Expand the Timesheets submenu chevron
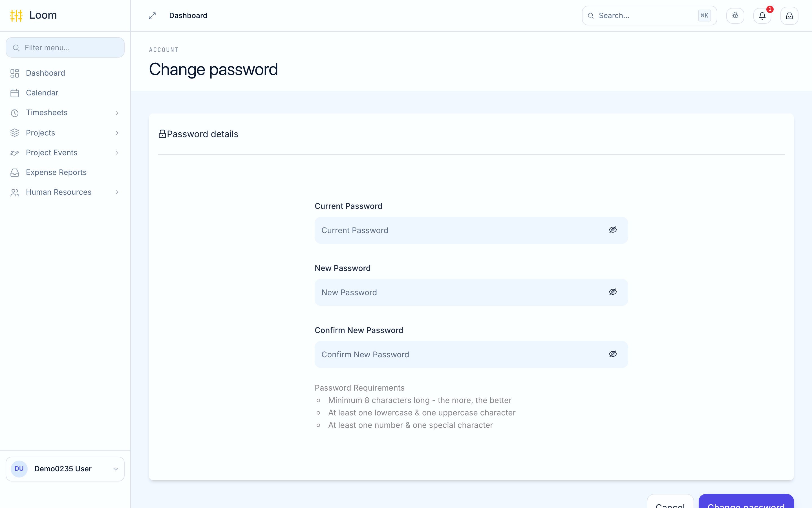Screen dimensions: 812x508 [x=117, y=113]
